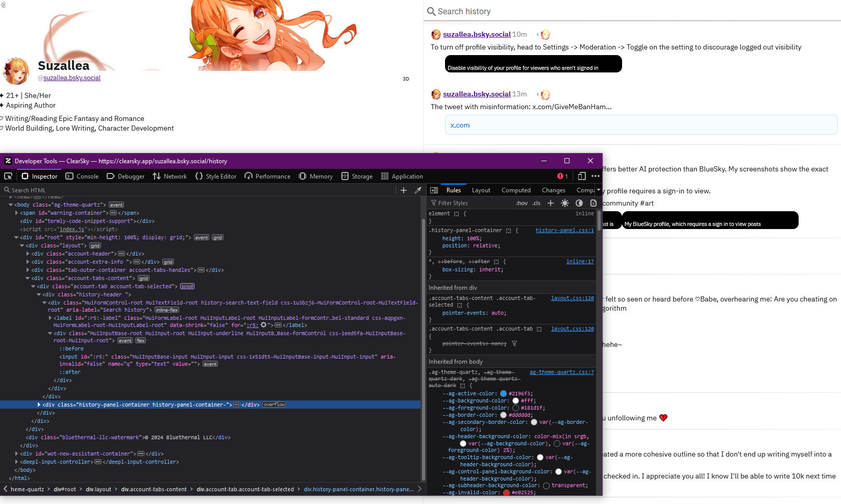
Task: Open the --ag-invalid-color red swatch
Action: pyautogui.click(x=506, y=492)
